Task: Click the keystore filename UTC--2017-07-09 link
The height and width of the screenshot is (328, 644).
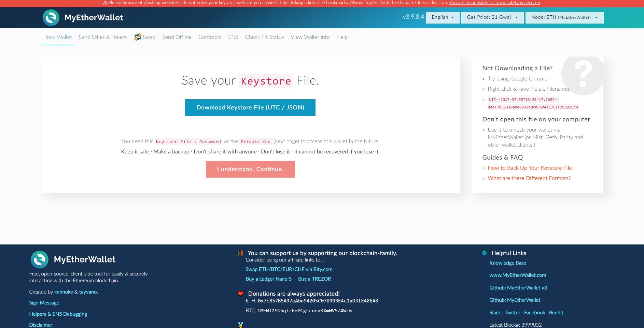Action: pos(533,103)
